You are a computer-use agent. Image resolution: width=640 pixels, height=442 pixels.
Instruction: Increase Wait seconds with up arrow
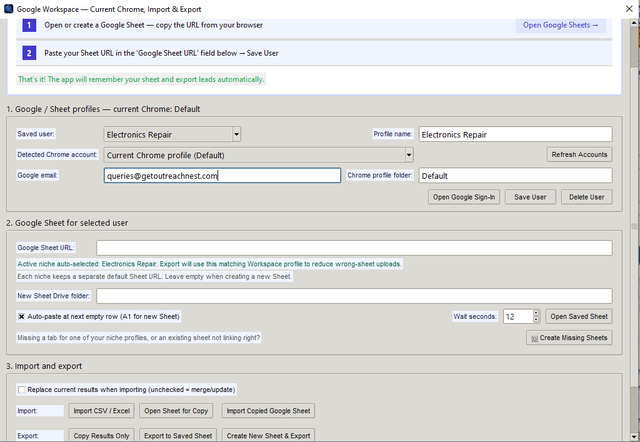click(536, 313)
